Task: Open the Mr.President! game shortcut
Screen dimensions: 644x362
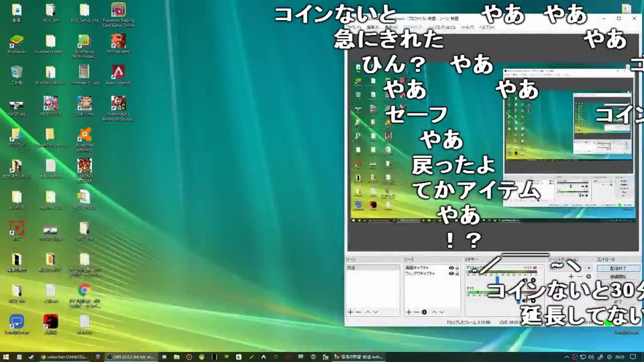Action: (118, 44)
